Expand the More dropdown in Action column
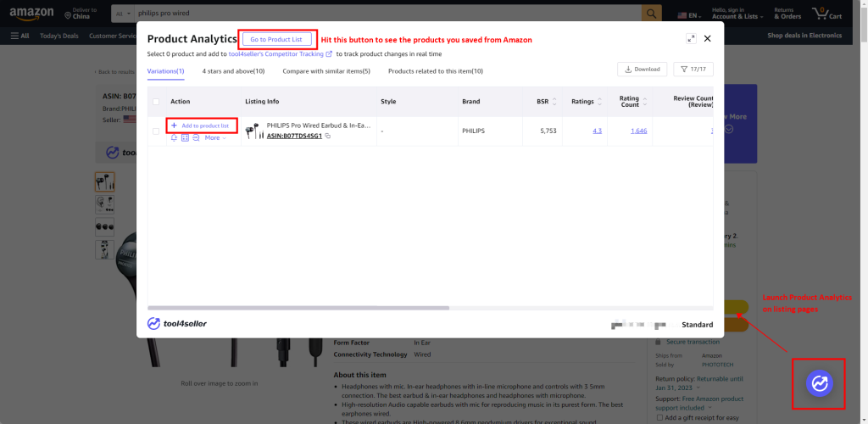 [x=215, y=138]
